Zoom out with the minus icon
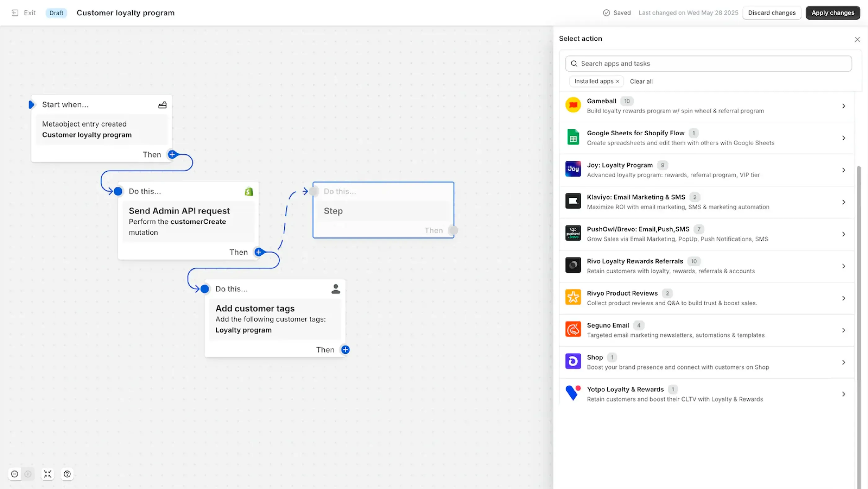This screenshot has width=868, height=489. [x=15, y=473]
